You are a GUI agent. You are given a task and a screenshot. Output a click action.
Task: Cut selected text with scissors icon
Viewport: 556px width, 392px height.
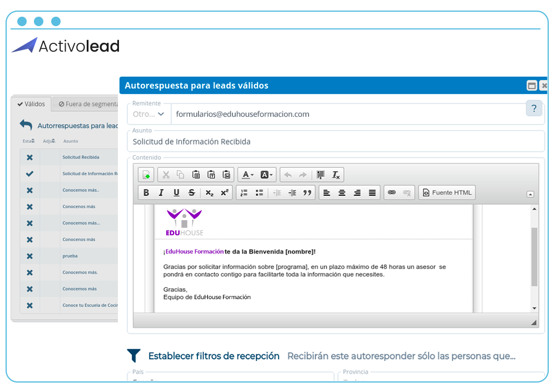(166, 175)
